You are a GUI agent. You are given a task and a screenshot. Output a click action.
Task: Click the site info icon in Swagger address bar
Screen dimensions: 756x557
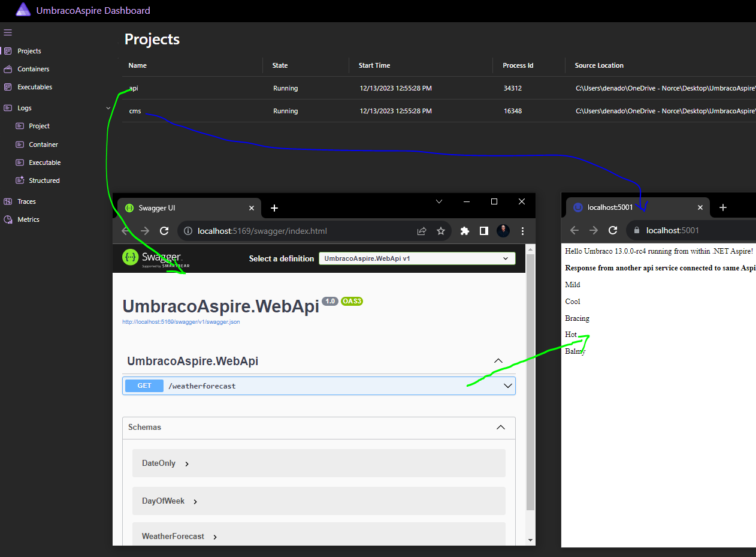pos(188,231)
